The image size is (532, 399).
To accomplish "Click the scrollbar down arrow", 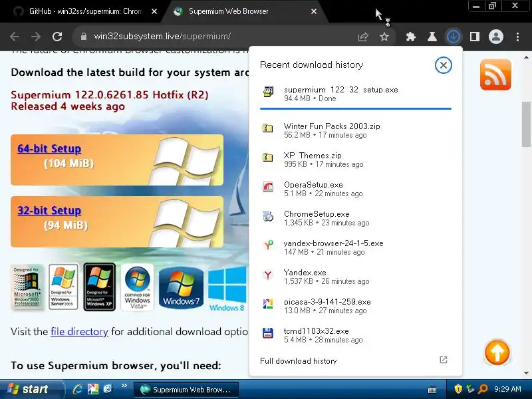I will coord(526,372).
